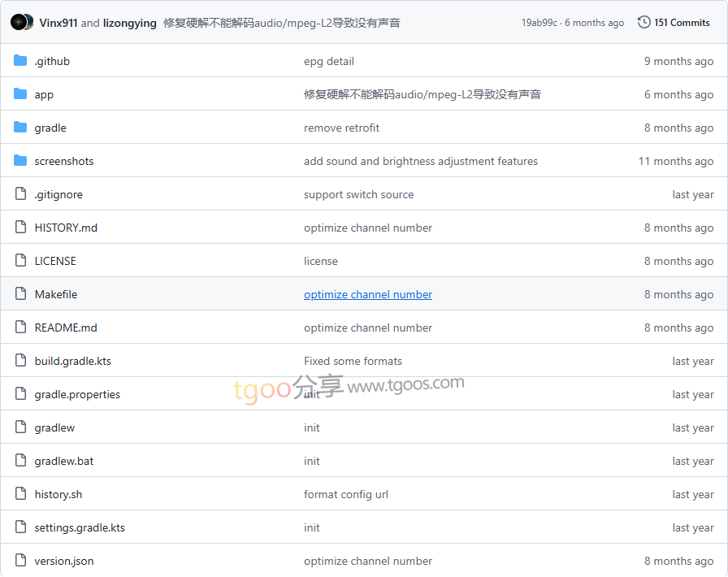
Task: Click the gradle folder icon
Action: point(20,128)
